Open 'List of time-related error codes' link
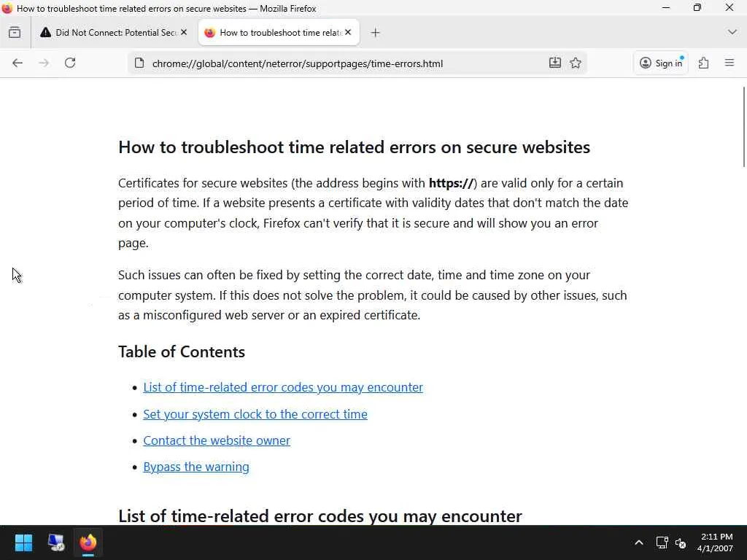The image size is (747, 560). click(283, 387)
